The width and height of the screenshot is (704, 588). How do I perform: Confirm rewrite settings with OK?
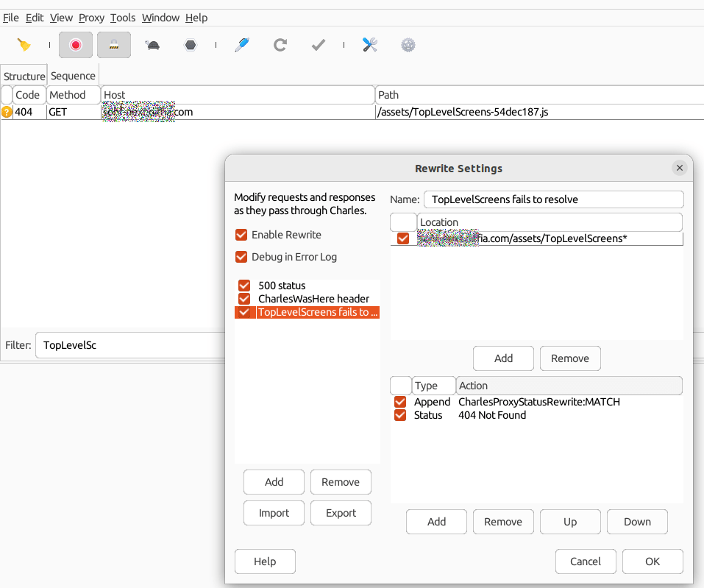652,561
